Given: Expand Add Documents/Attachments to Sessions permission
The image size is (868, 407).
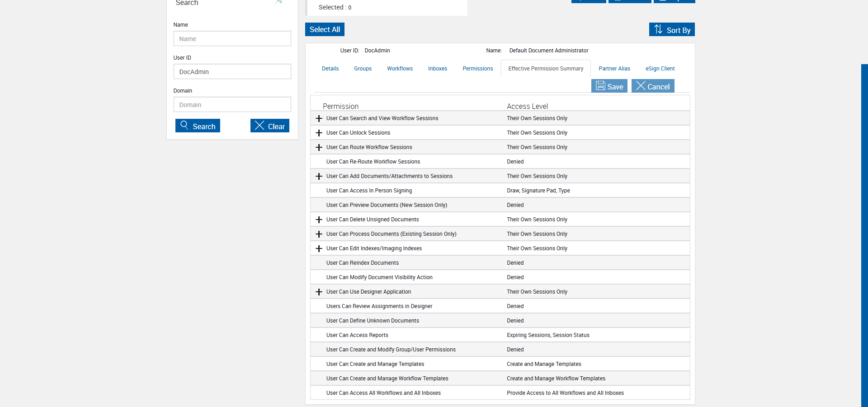Looking at the screenshot, I should [x=319, y=176].
